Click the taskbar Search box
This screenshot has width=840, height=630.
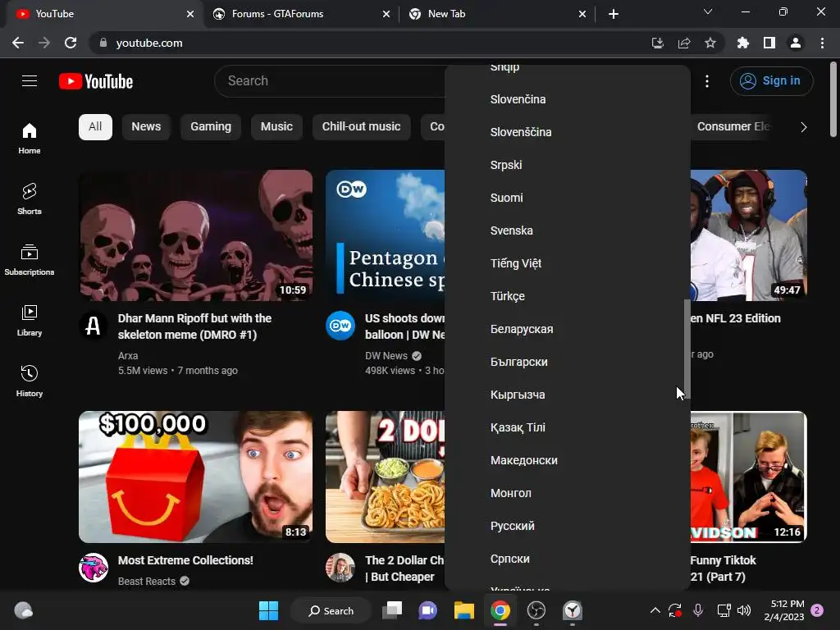click(x=331, y=610)
